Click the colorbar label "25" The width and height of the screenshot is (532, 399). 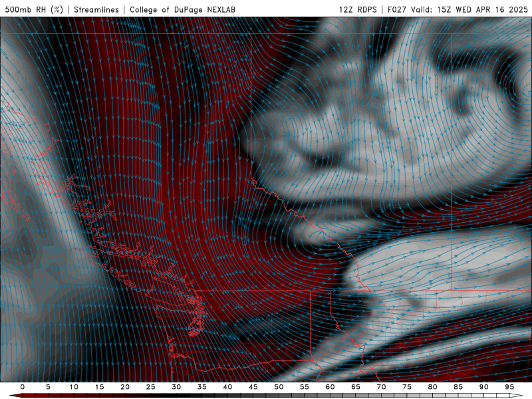151,387
